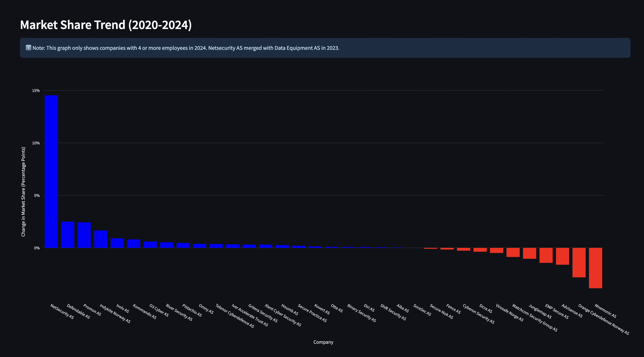Click the 5% y-axis tick label
This screenshot has height=357, width=644.
(37, 196)
